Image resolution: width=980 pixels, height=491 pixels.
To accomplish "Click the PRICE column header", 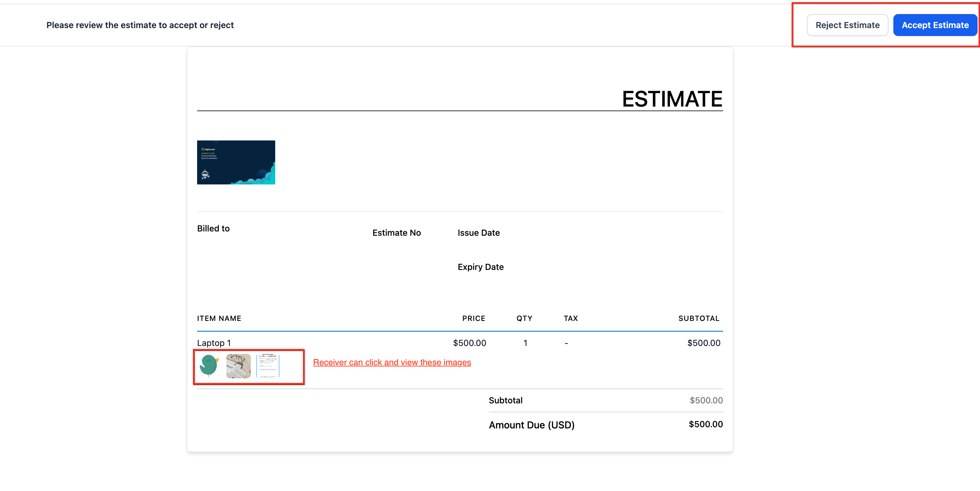I will [474, 318].
